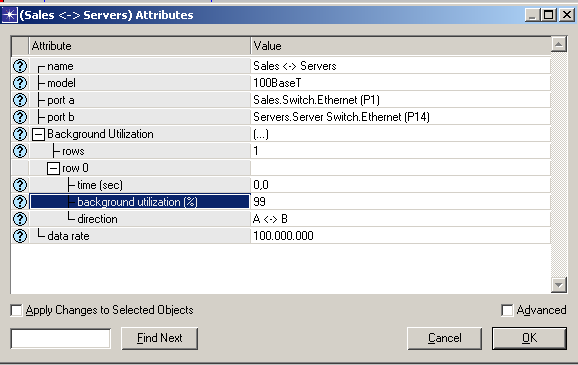
Task: Click help icon for time (sec) attribute
Action: tap(20, 185)
